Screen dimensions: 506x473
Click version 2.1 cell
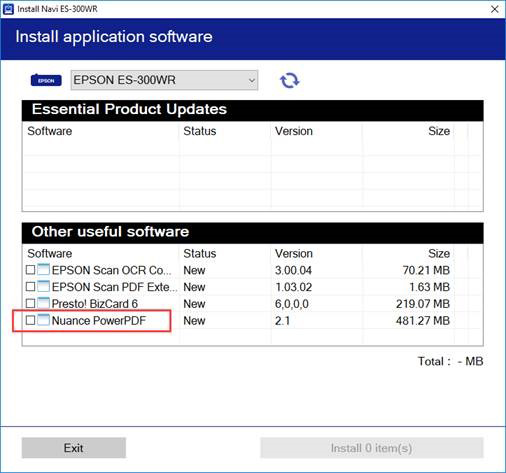(282, 321)
